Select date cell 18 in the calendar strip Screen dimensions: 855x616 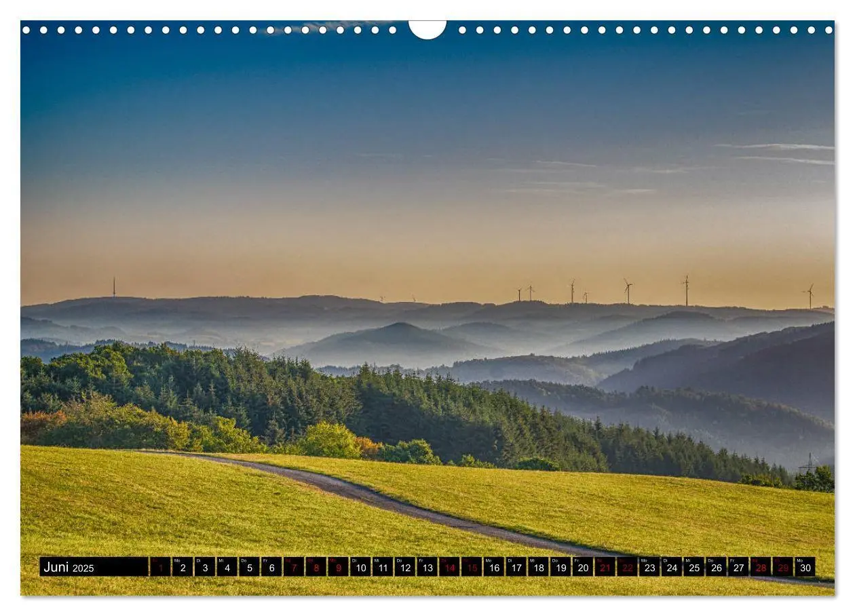point(538,567)
